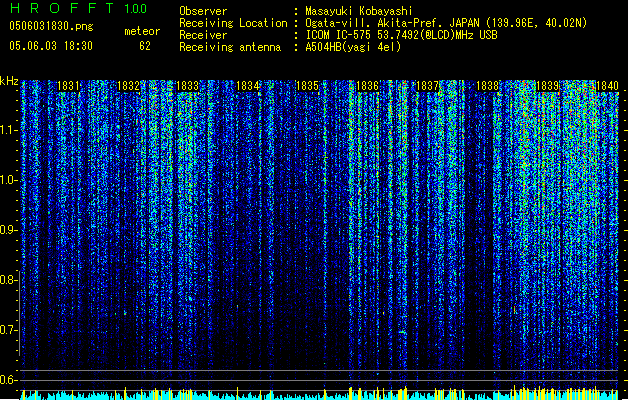Click the 1837 time marker
629x400 pixels.
coord(428,86)
